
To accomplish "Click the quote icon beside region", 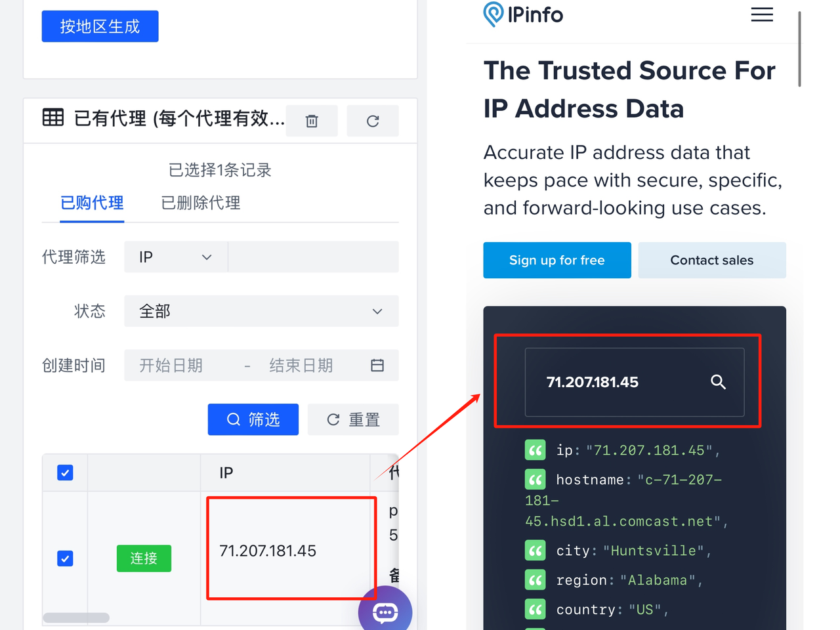I will pyautogui.click(x=535, y=580).
